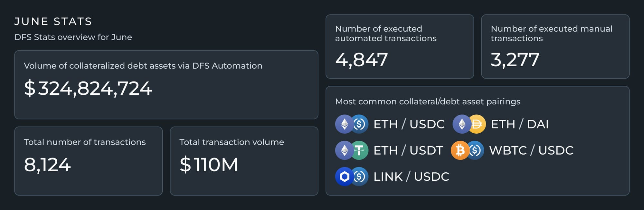Click the USDC icon in WBTC / USDC pair
644x210 pixels.
pos(475,150)
